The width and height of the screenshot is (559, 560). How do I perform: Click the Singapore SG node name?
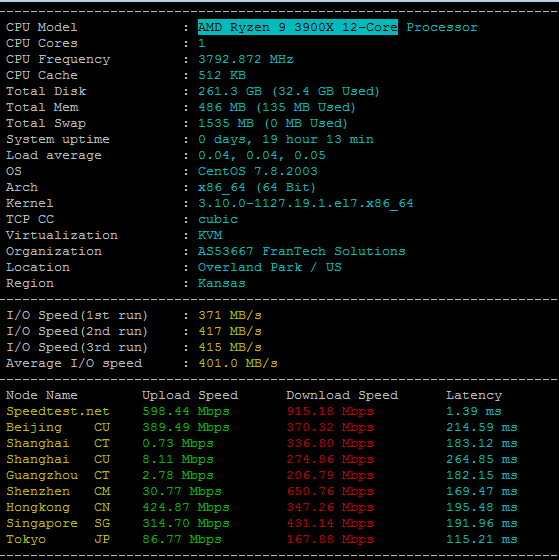(58, 523)
